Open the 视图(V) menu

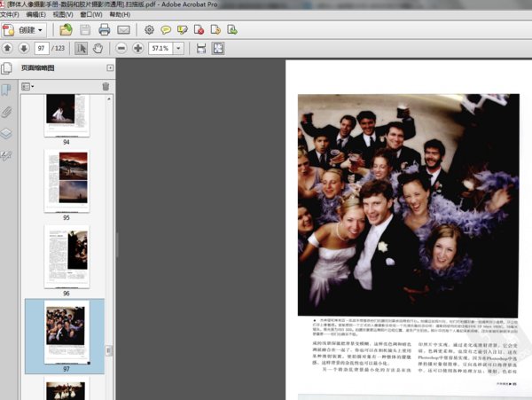pos(63,14)
